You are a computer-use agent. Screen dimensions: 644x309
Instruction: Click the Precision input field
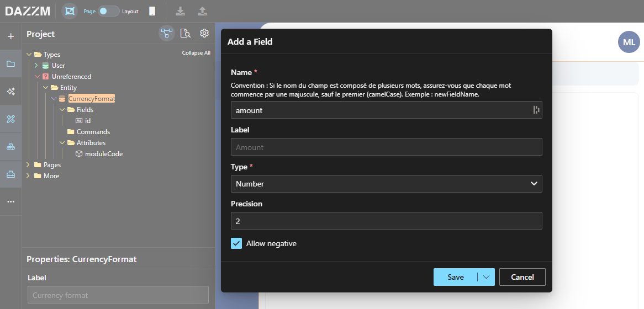click(387, 221)
